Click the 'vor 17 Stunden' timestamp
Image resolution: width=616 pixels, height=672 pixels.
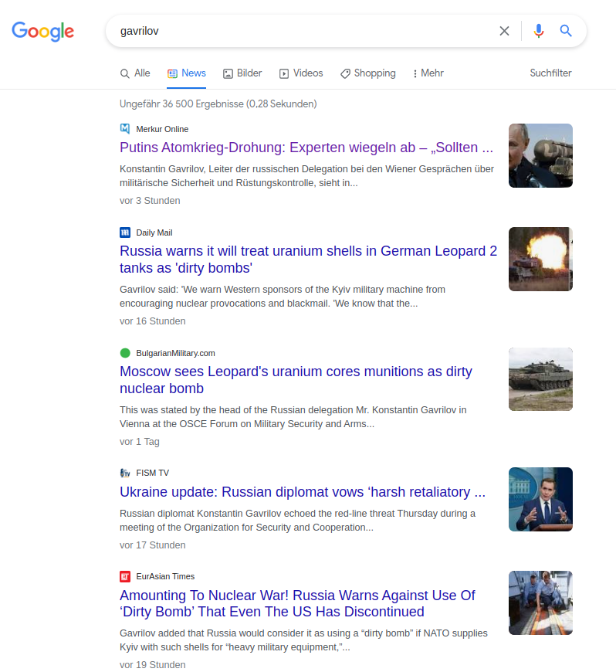(153, 545)
